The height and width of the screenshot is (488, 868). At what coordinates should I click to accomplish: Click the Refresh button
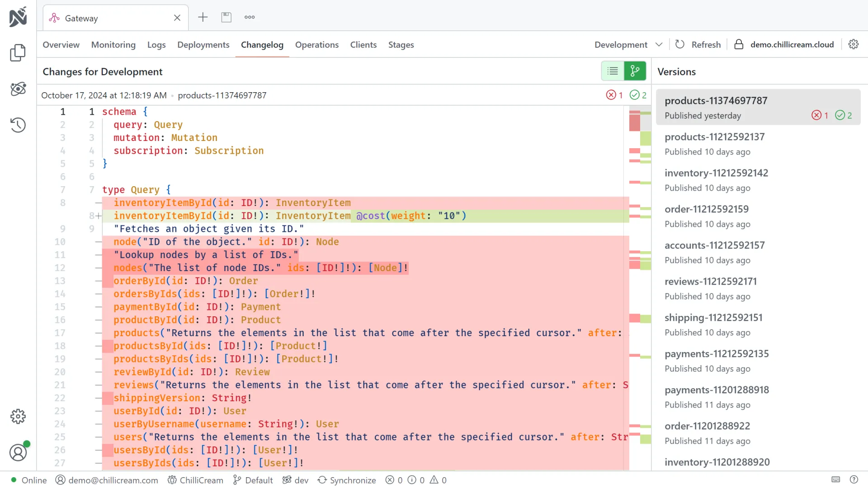tap(698, 44)
